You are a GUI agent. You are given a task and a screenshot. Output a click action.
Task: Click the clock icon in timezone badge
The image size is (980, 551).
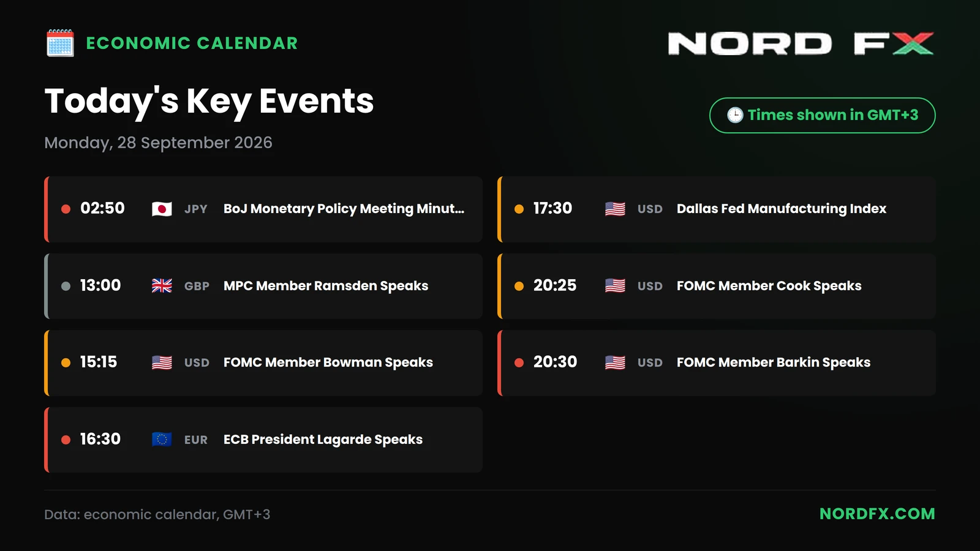coord(735,115)
